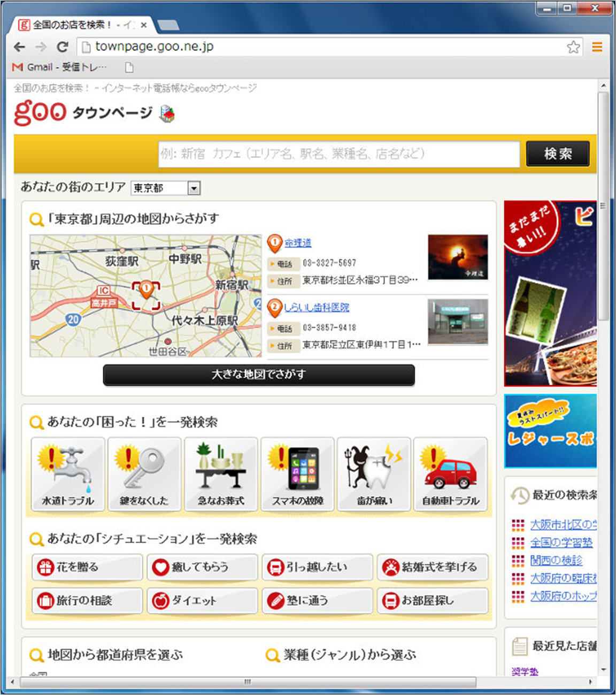Open the しらいし歯科医院 listing link

point(317,307)
